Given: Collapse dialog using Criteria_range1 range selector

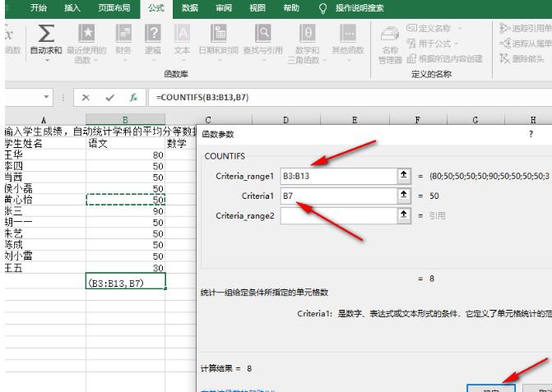Looking at the screenshot, I should point(404,176).
